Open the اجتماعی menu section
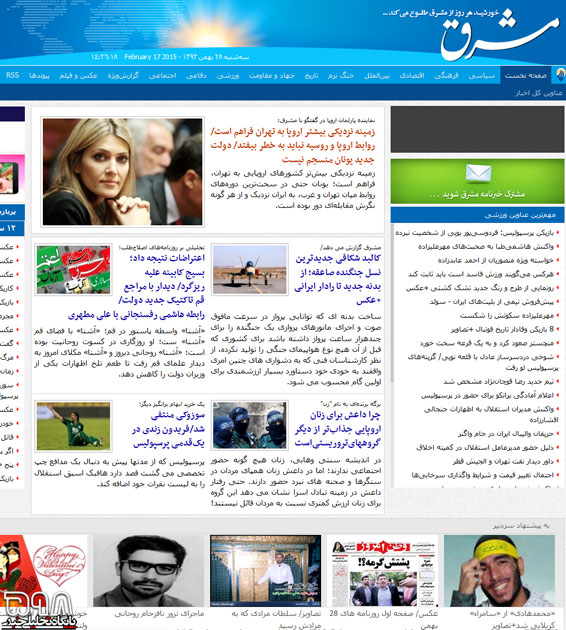 click(x=162, y=75)
